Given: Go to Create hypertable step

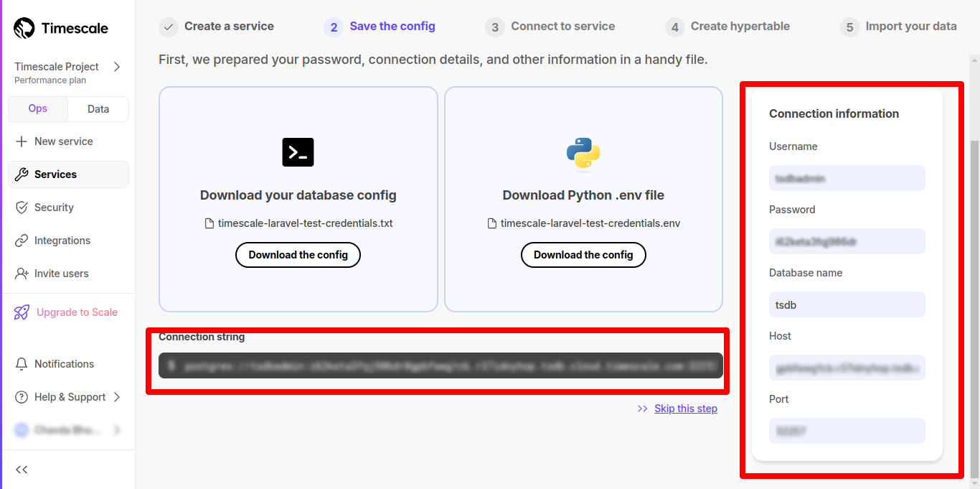Looking at the screenshot, I should (740, 26).
